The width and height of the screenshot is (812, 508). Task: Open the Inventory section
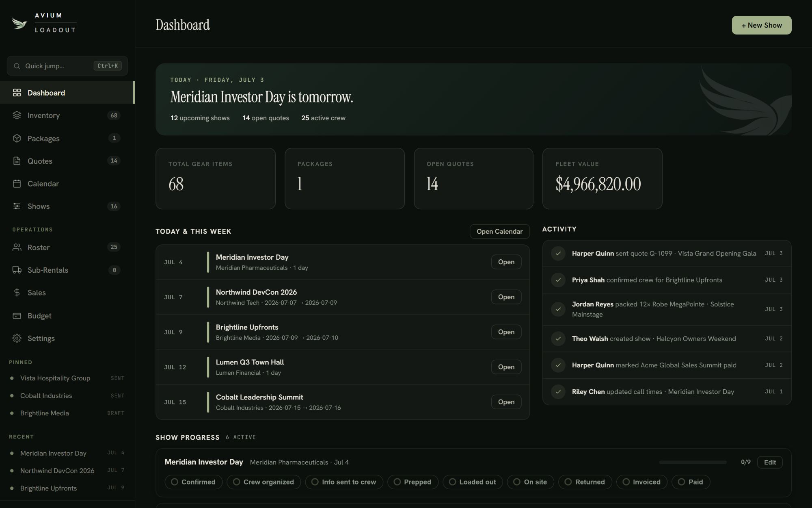click(67, 115)
